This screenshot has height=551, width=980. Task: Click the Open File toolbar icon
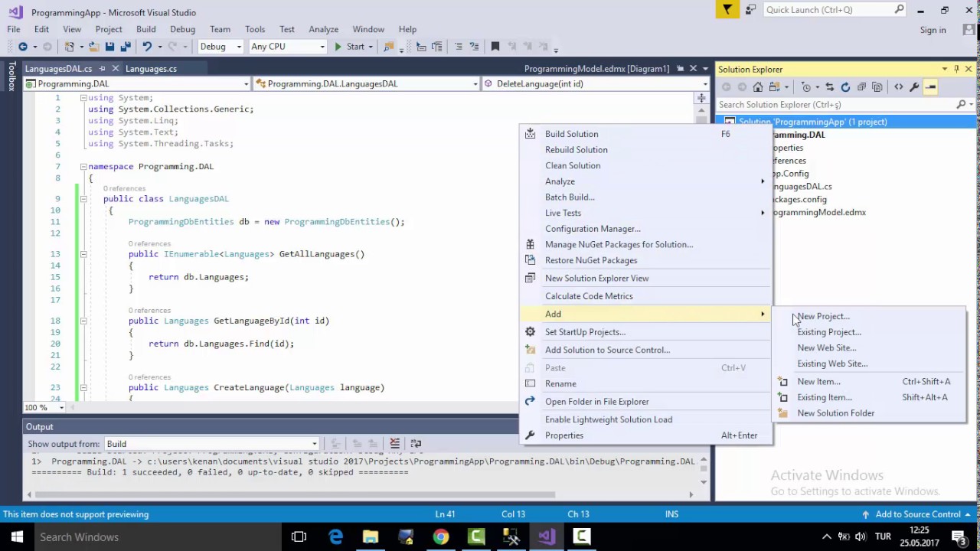[x=93, y=47]
